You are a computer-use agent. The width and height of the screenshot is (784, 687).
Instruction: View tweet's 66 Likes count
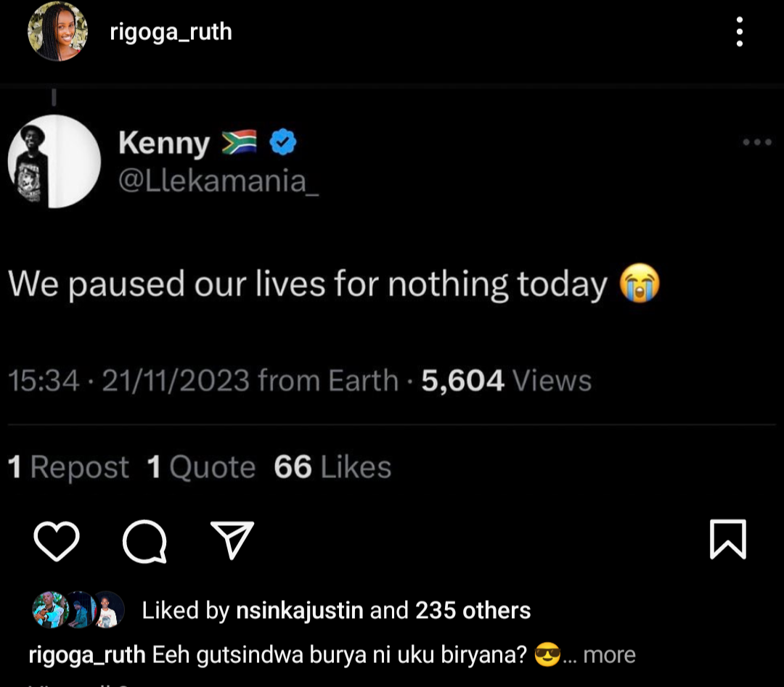332,468
